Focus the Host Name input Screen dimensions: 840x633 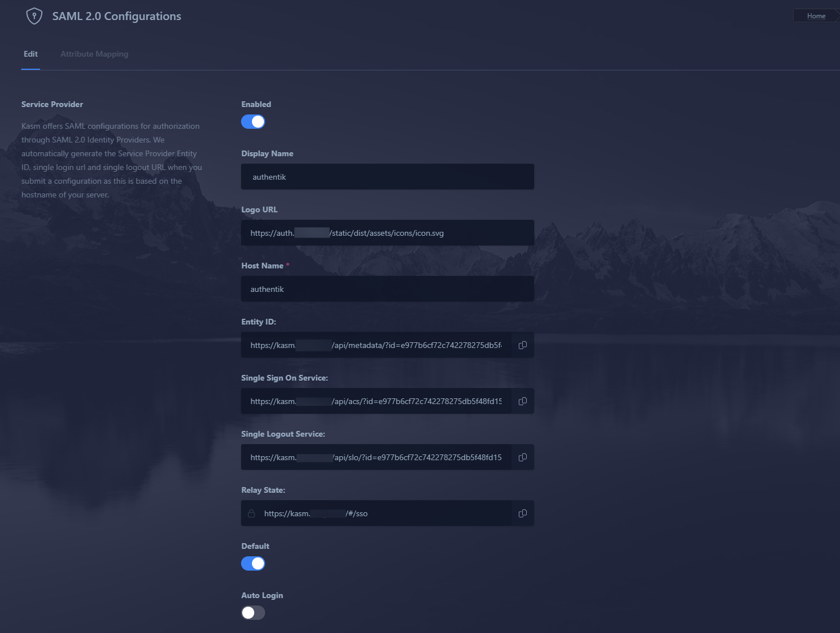click(x=388, y=289)
